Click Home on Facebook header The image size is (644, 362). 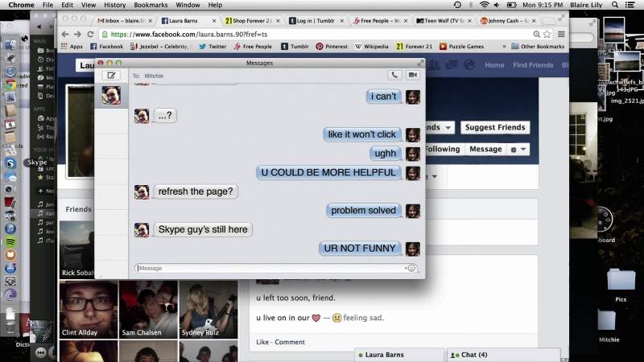point(494,65)
